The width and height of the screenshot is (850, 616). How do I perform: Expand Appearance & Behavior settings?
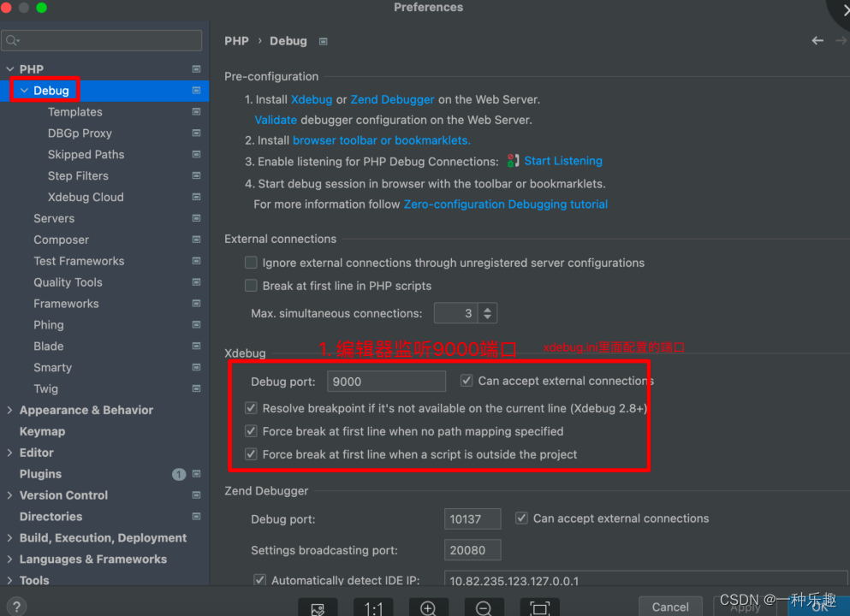click(x=11, y=410)
